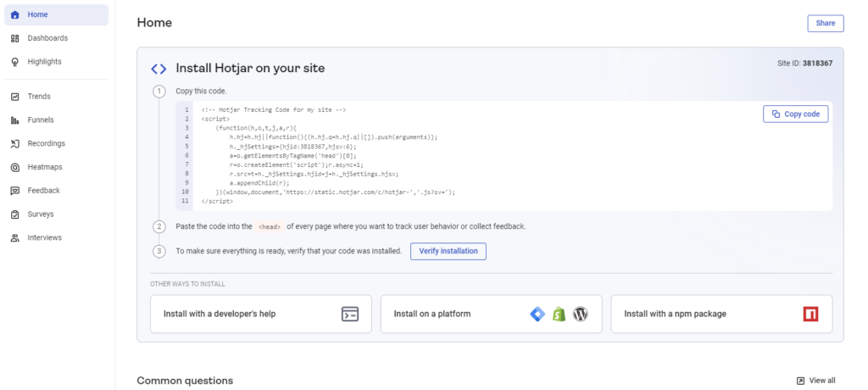Choose Install with a developer's help

[x=261, y=314]
